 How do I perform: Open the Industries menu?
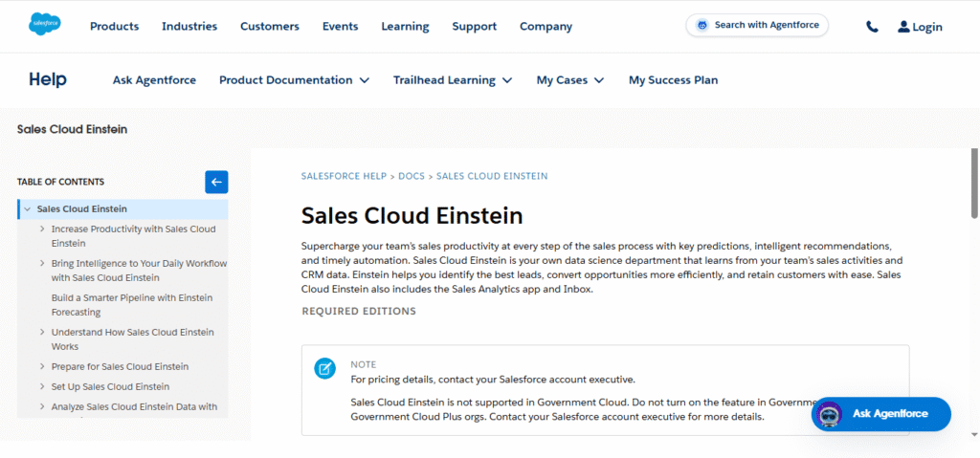pyautogui.click(x=189, y=27)
